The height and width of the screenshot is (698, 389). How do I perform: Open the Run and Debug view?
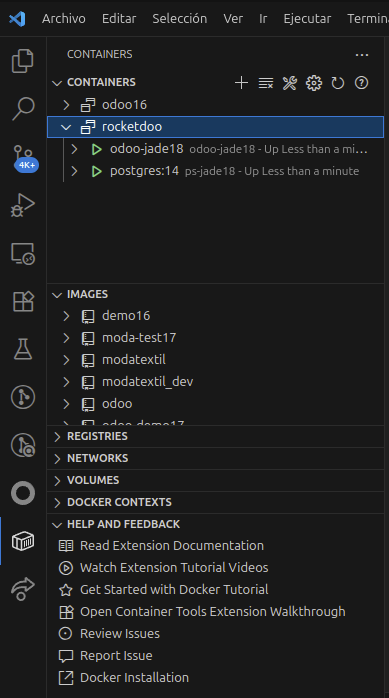point(23,205)
